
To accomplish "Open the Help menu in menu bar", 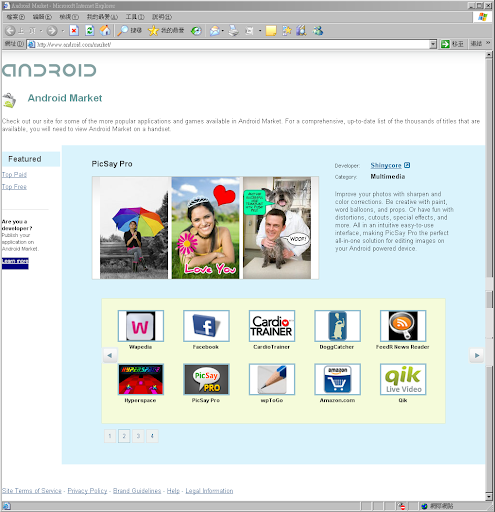I will (x=162, y=17).
